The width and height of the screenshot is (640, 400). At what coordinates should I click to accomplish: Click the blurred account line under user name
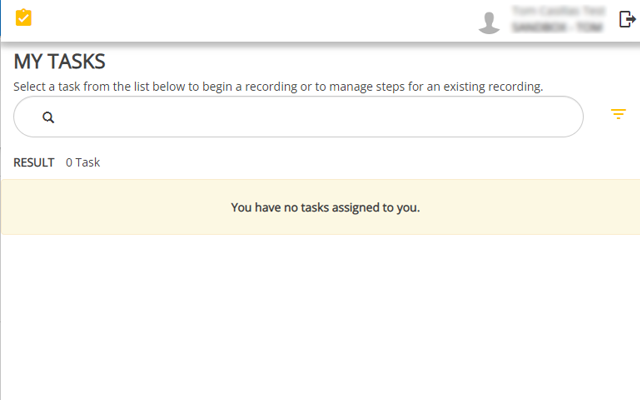pos(557,28)
